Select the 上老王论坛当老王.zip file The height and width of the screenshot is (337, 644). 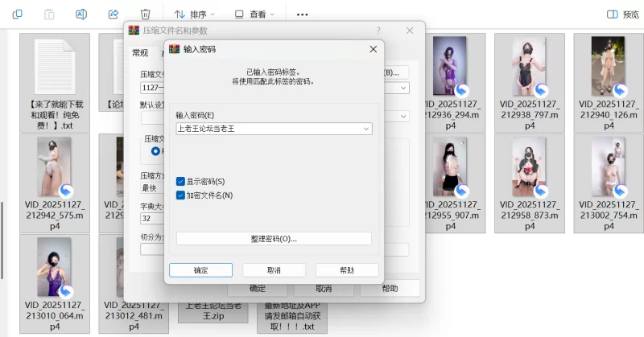tap(213, 313)
